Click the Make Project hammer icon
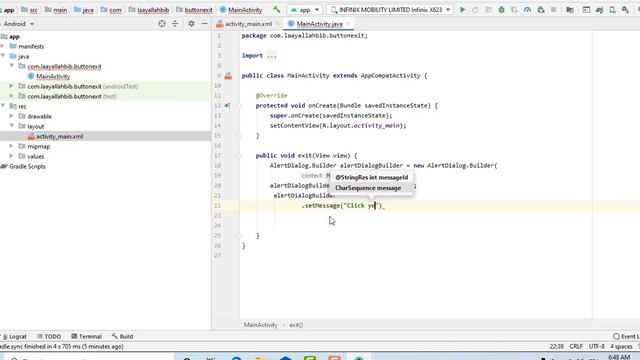640x360 pixels. point(277,9)
